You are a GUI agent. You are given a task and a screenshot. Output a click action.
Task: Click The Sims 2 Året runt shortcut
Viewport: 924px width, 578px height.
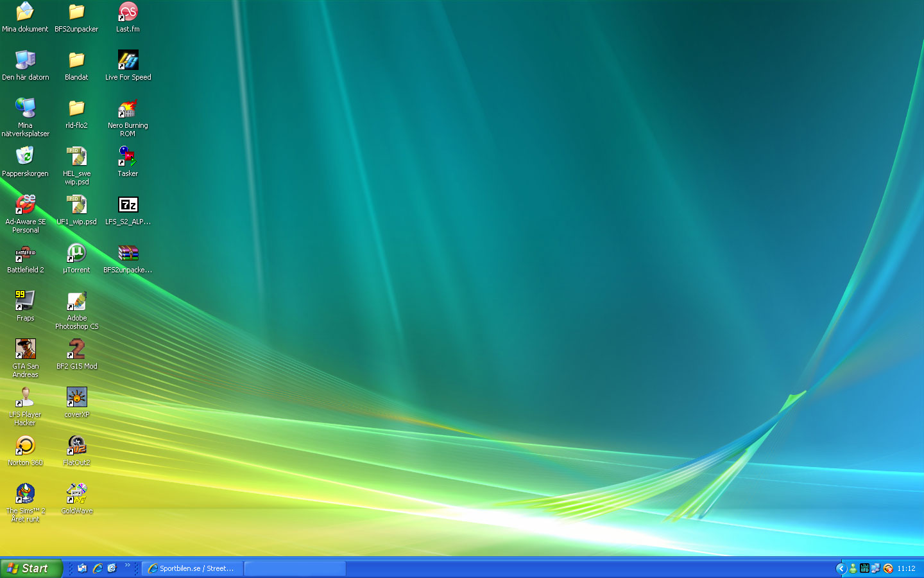(25, 503)
